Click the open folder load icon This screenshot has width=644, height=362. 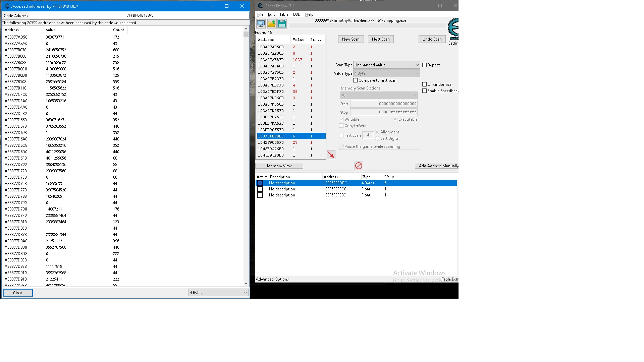click(271, 24)
